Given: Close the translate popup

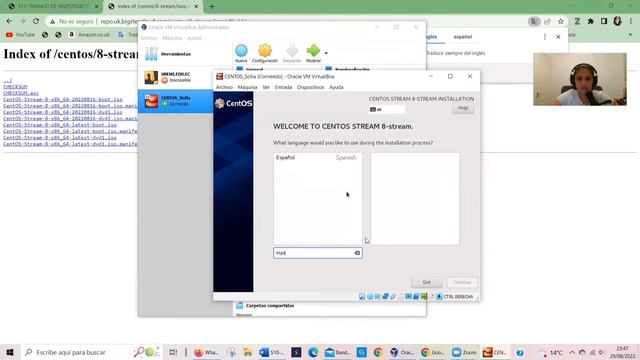Looking at the screenshot, I should click(558, 37).
